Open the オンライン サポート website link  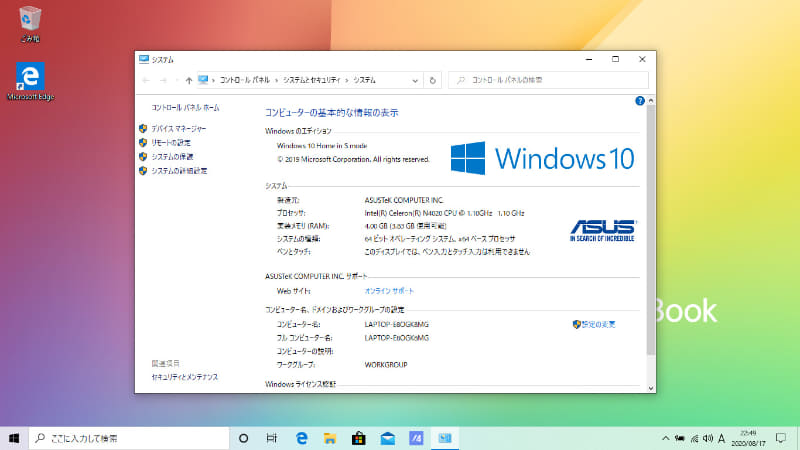pyautogui.click(x=389, y=291)
